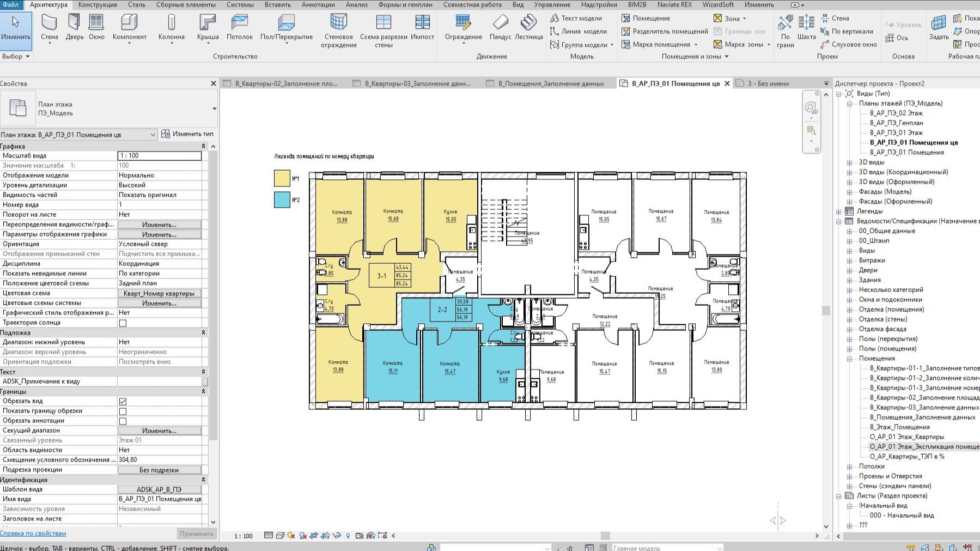
Task: Open the open-views tab list dropdown
Action: pos(826,83)
